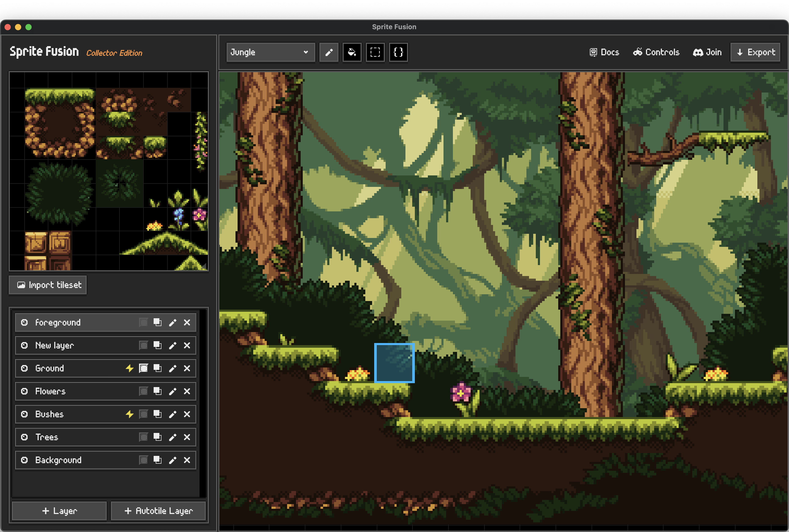Hide the Trees layer
The image size is (789, 532).
click(24, 437)
